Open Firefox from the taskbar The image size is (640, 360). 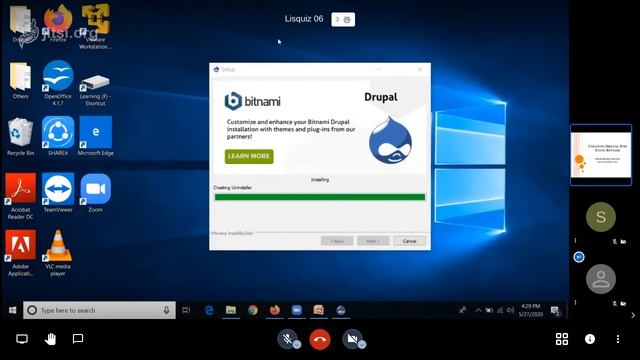click(275, 310)
